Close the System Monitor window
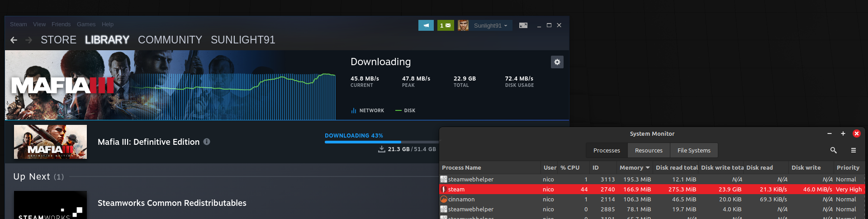The image size is (868, 219). point(856,133)
